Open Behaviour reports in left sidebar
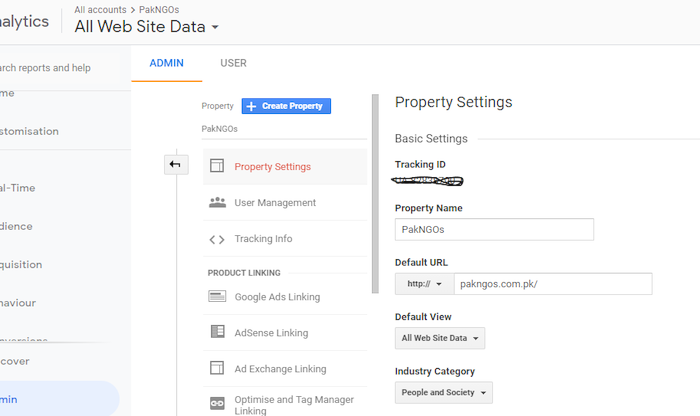Image resolution: width=700 pixels, height=416 pixels. (x=18, y=303)
